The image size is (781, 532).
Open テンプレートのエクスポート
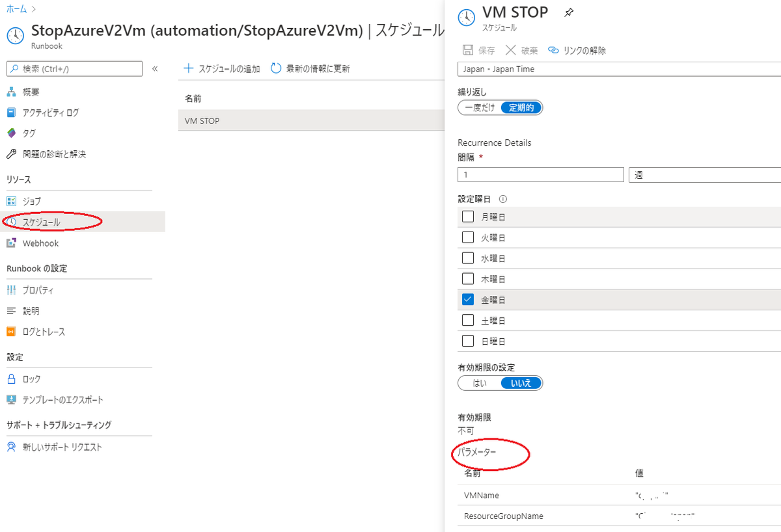[x=62, y=399]
